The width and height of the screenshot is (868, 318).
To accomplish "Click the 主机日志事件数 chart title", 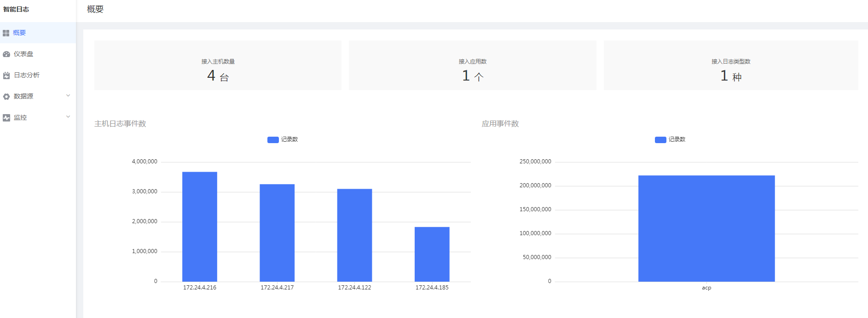I will tap(120, 124).
